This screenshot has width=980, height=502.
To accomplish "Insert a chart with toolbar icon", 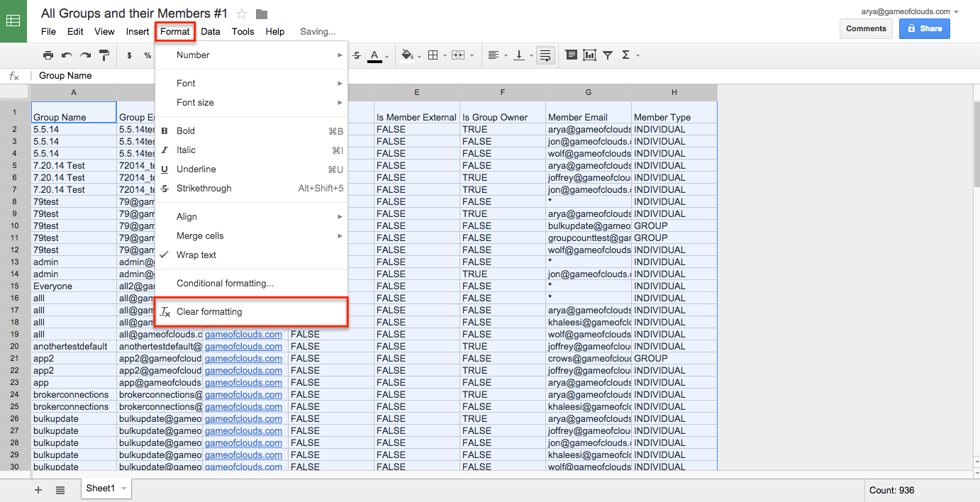I will click(x=589, y=55).
